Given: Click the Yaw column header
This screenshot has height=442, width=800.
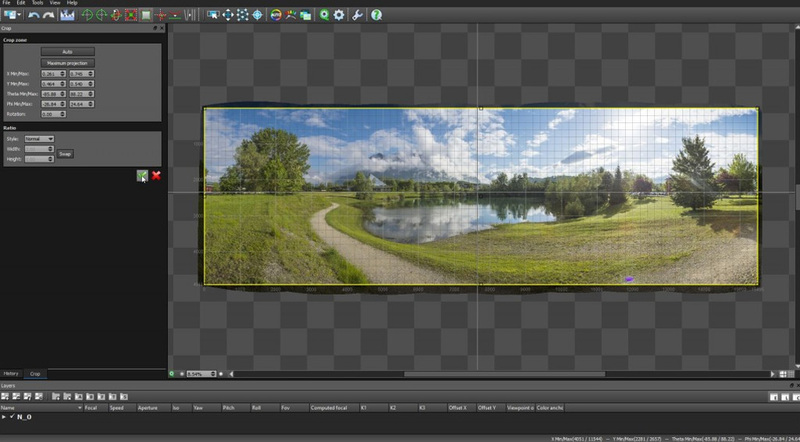Looking at the screenshot, I should coord(207,408).
